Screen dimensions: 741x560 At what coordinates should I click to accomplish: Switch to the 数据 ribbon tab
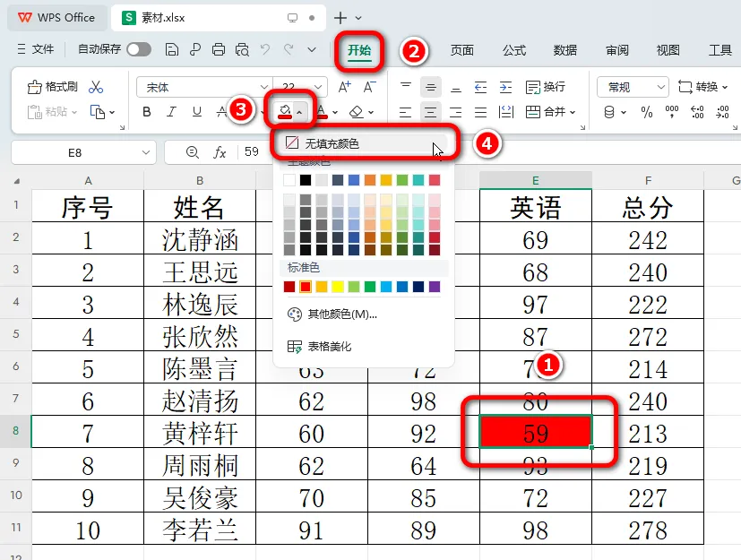tap(565, 50)
